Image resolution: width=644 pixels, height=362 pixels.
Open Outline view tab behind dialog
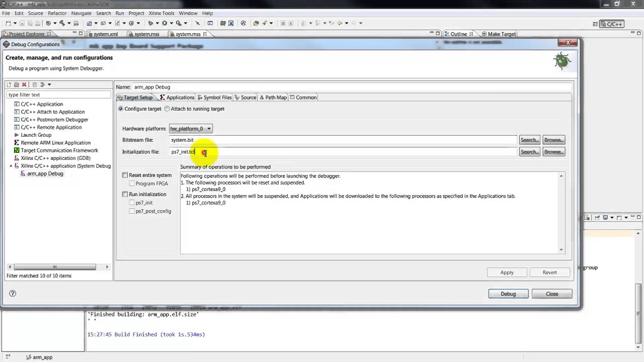click(x=458, y=34)
